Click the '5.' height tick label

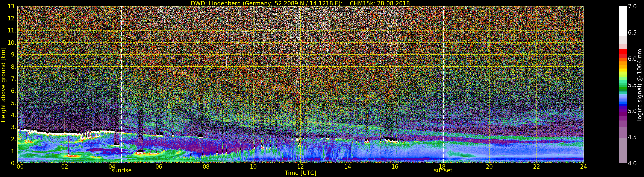[13, 103]
